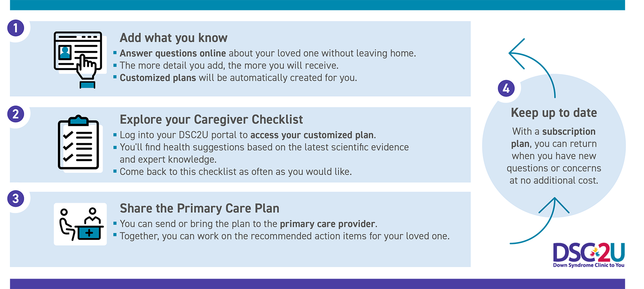
Task: Click the upper curved arrow above the circle
Action: 533,64
